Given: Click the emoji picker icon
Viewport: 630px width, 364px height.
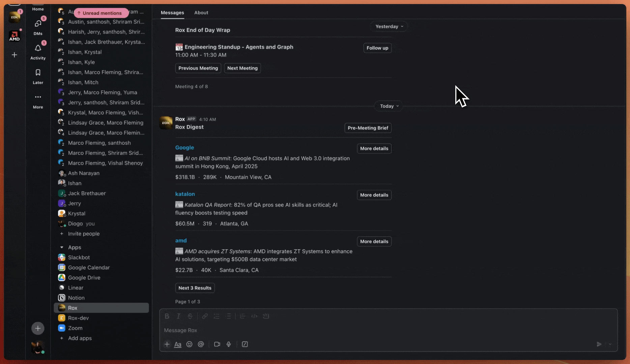Looking at the screenshot, I should 189,344.
